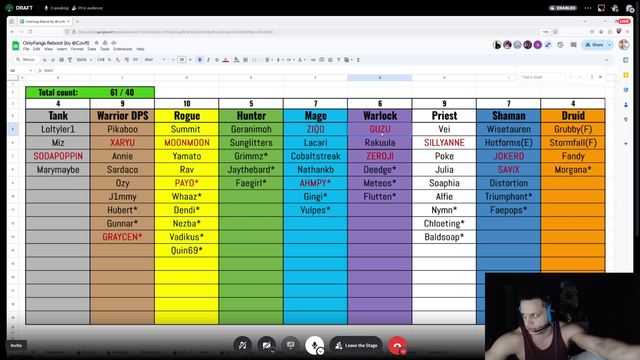Open the Insert menu
This screenshot has width=640, height=360.
[x=62, y=49]
